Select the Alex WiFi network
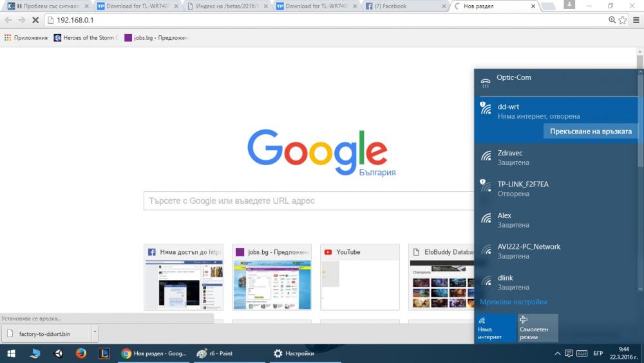 pos(556,220)
